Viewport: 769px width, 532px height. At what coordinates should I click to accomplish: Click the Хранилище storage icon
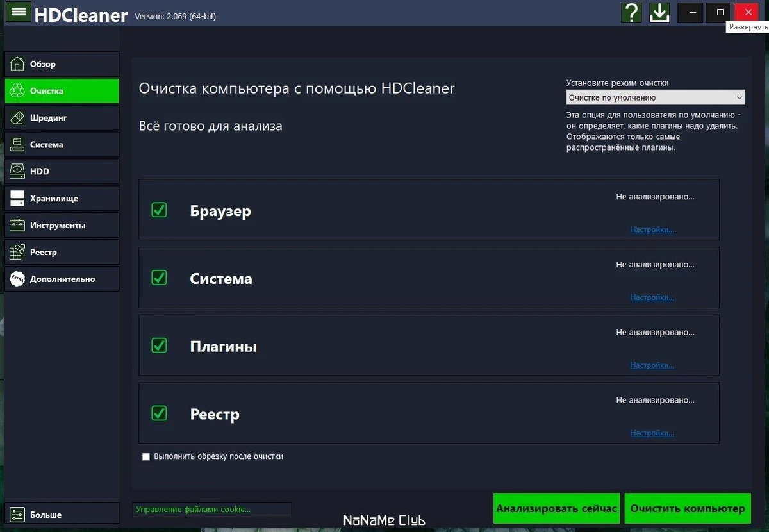tap(17, 199)
